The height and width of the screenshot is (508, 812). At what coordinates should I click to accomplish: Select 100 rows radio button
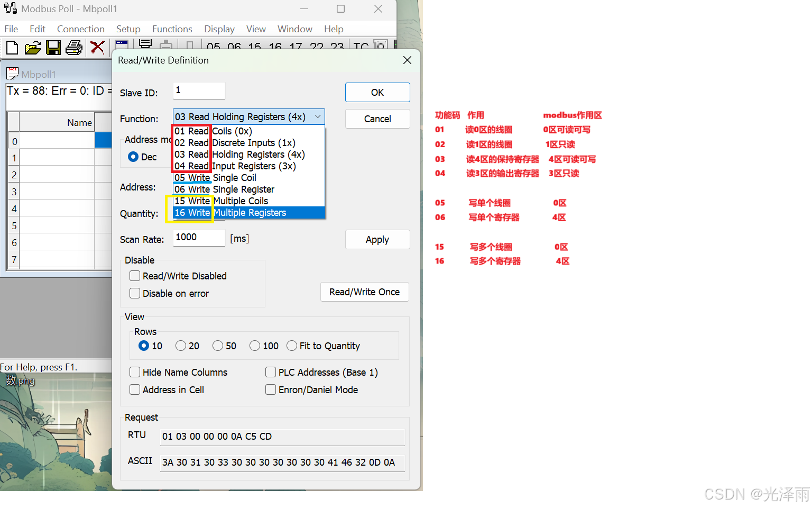(x=255, y=346)
